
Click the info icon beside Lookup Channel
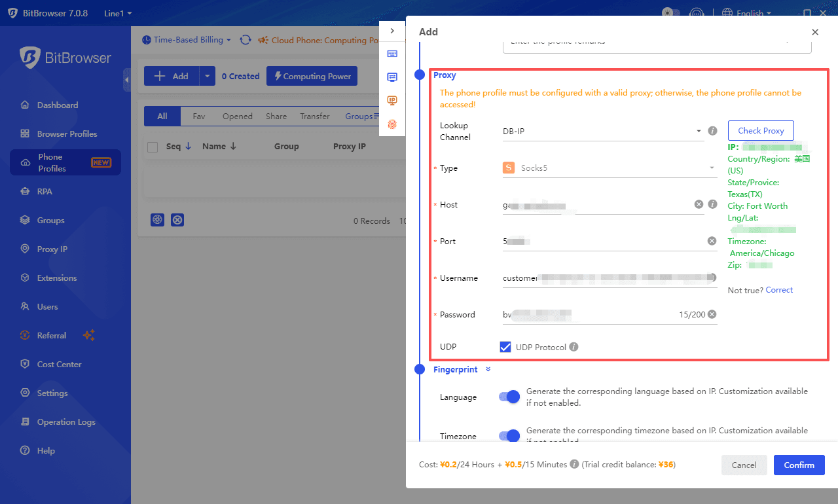pos(712,131)
